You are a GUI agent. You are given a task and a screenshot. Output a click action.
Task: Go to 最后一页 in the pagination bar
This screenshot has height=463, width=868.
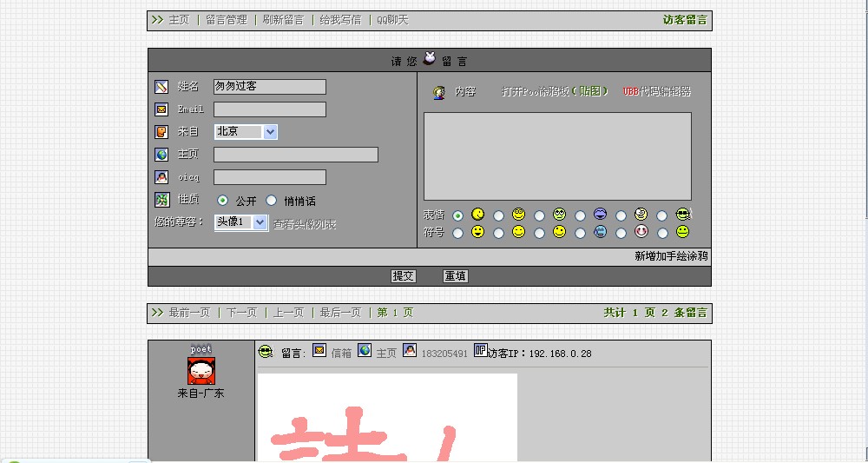coord(340,313)
